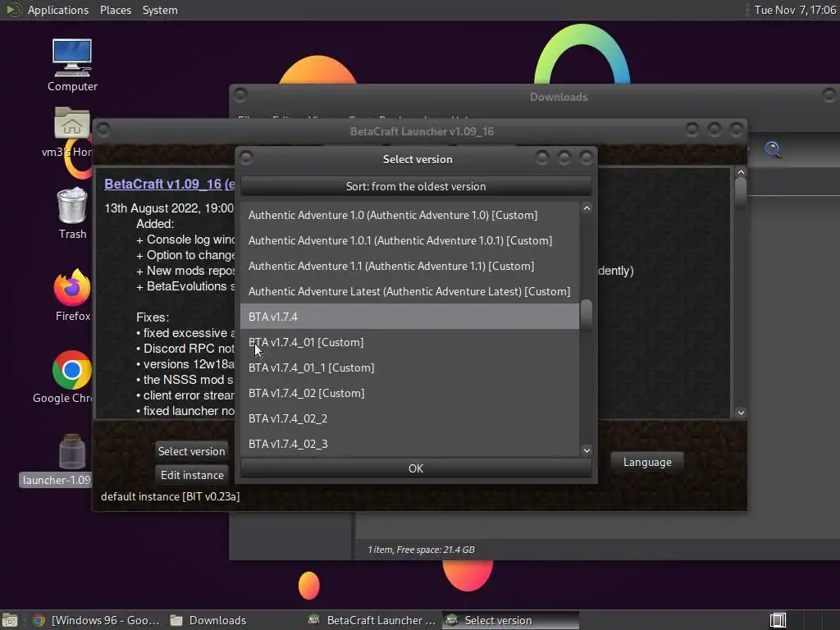Click the Select version button in launcher
Screen dimensions: 840x630
pos(191,451)
